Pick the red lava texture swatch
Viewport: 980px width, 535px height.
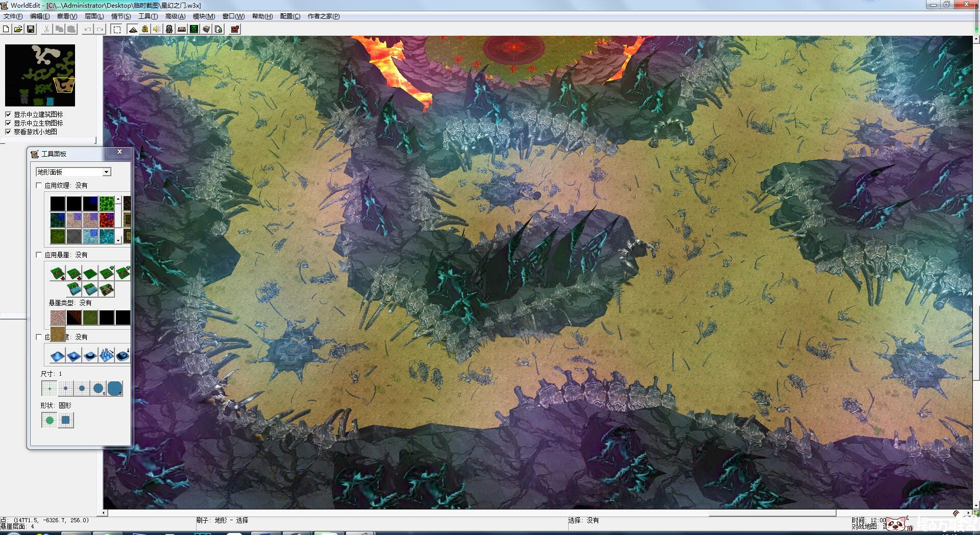pos(107,220)
